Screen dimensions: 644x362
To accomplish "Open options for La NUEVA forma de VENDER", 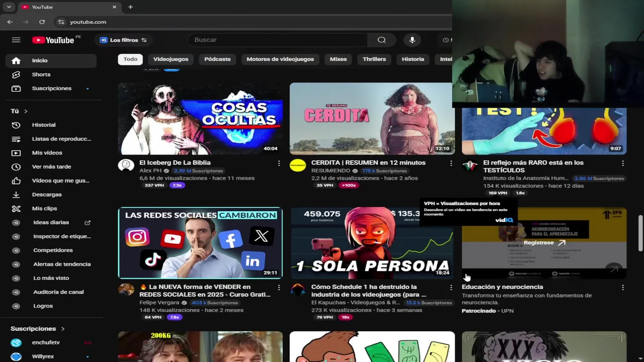I will click(x=279, y=288).
